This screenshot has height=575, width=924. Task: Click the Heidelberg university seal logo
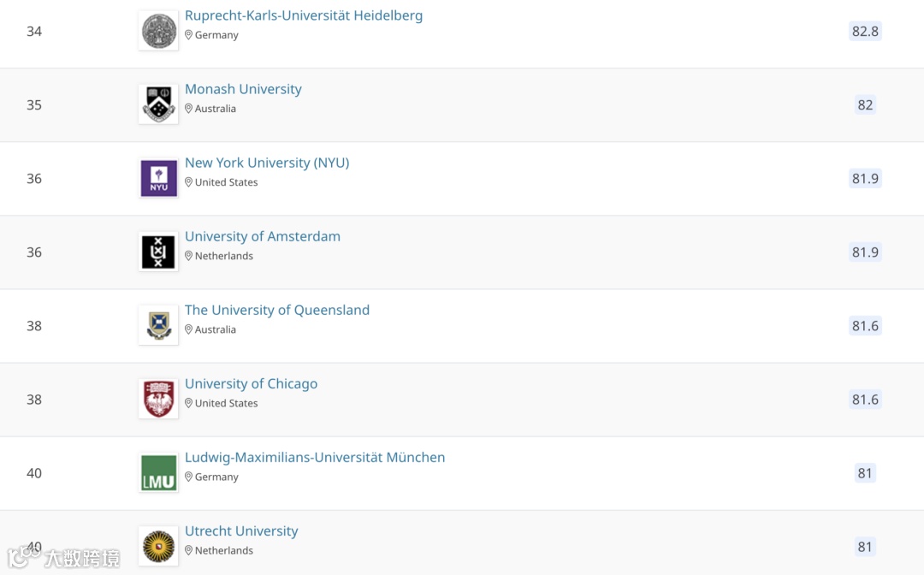tap(158, 32)
